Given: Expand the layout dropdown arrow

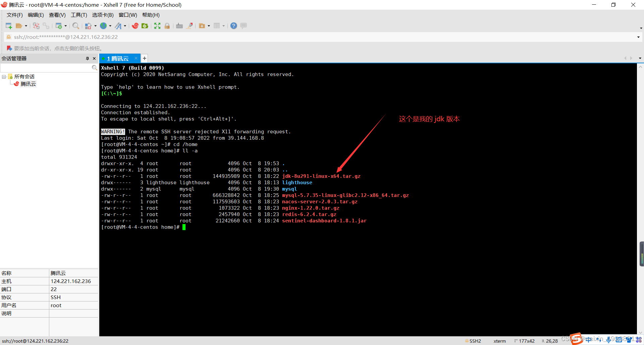Looking at the screenshot, I should pos(224,26).
